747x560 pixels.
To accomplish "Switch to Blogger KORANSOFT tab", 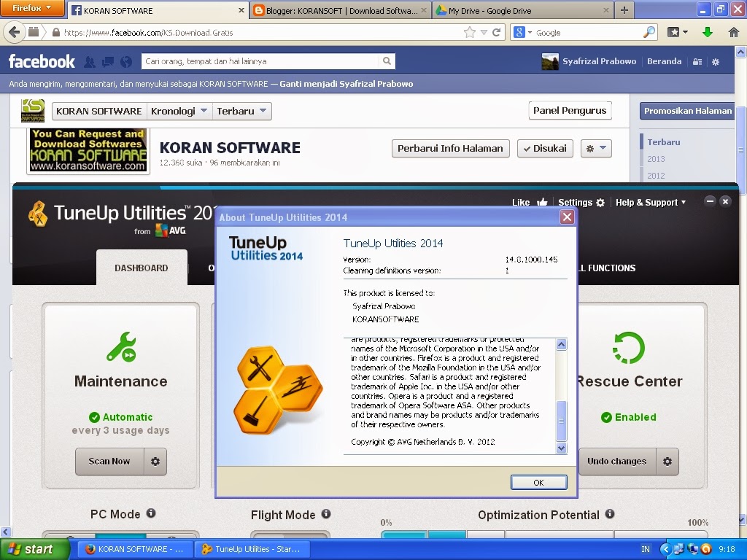I will 340,10.
